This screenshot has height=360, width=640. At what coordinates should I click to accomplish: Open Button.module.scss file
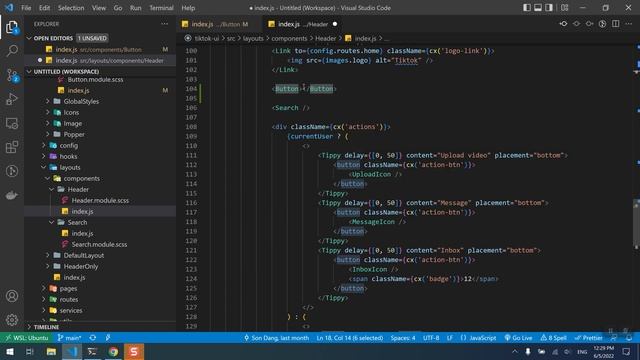pyautogui.click(x=95, y=80)
